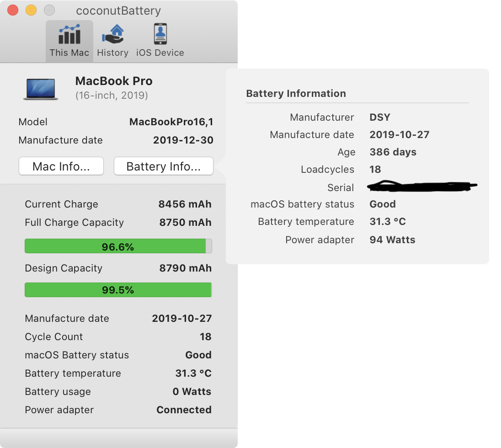Open the History hand-and-house icon
501x448 pixels.
click(113, 34)
